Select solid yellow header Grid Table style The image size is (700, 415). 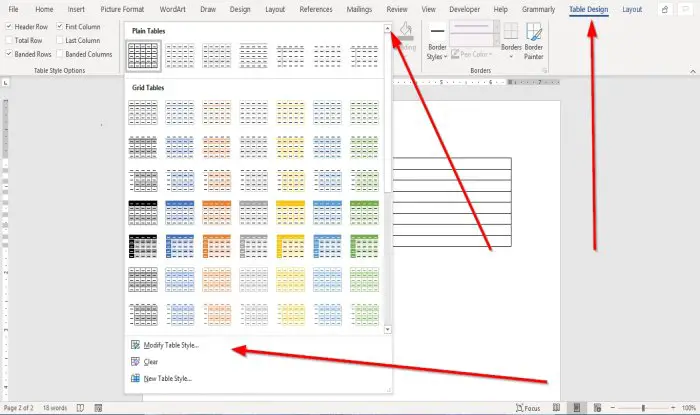[x=290, y=213]
